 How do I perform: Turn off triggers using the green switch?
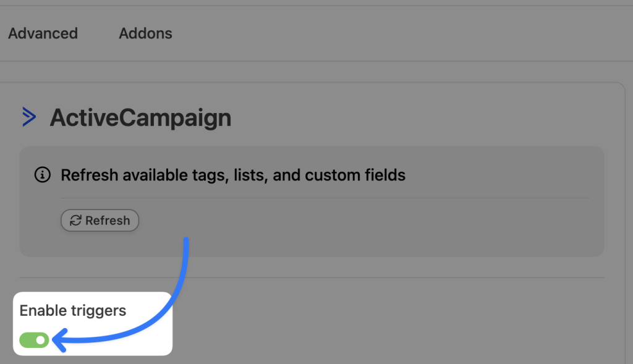(x=33, y=340)
